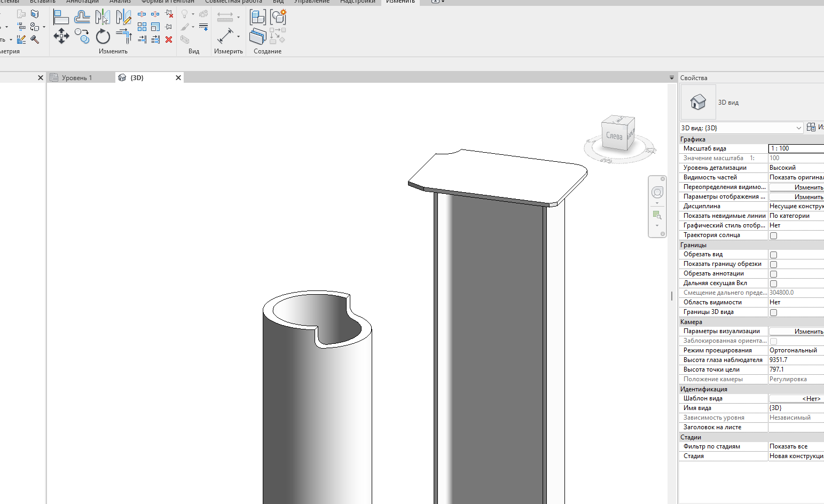This screenshot has height=504, width=824.
Task: Select the Scale tool
Action: point(155,27)
